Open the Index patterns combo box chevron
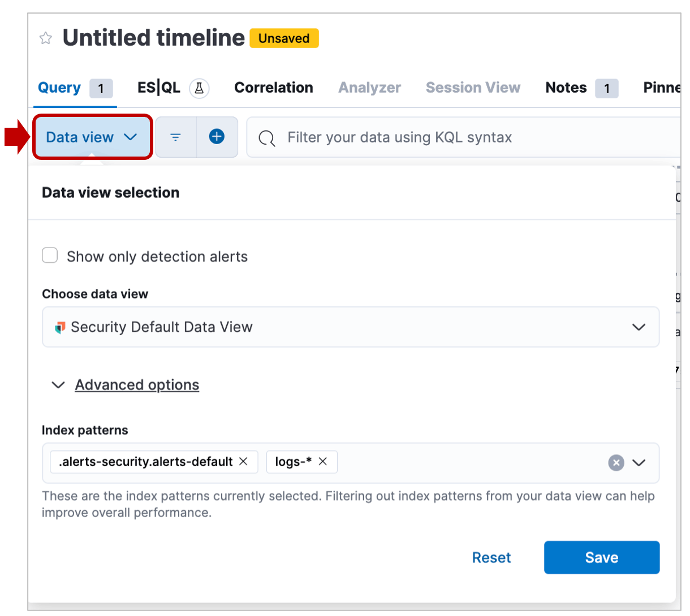Image resolution: width=690 pixels, height=616 pixels. (639, 463)
